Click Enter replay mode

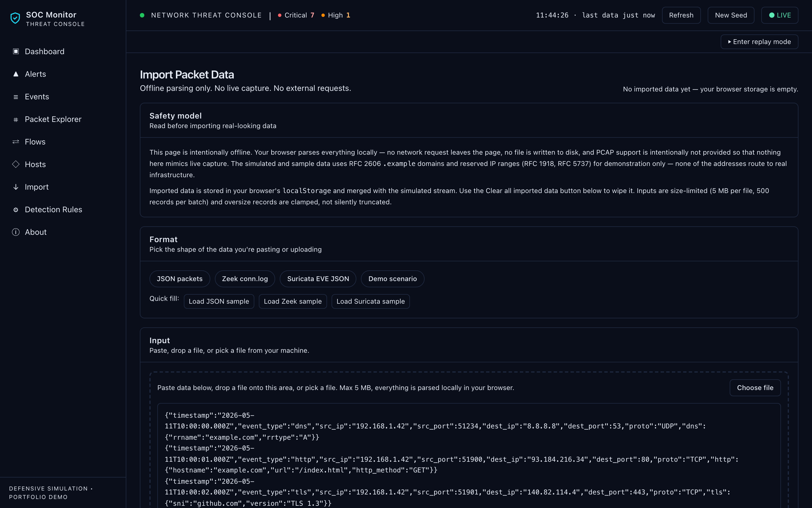click(759, 42)
